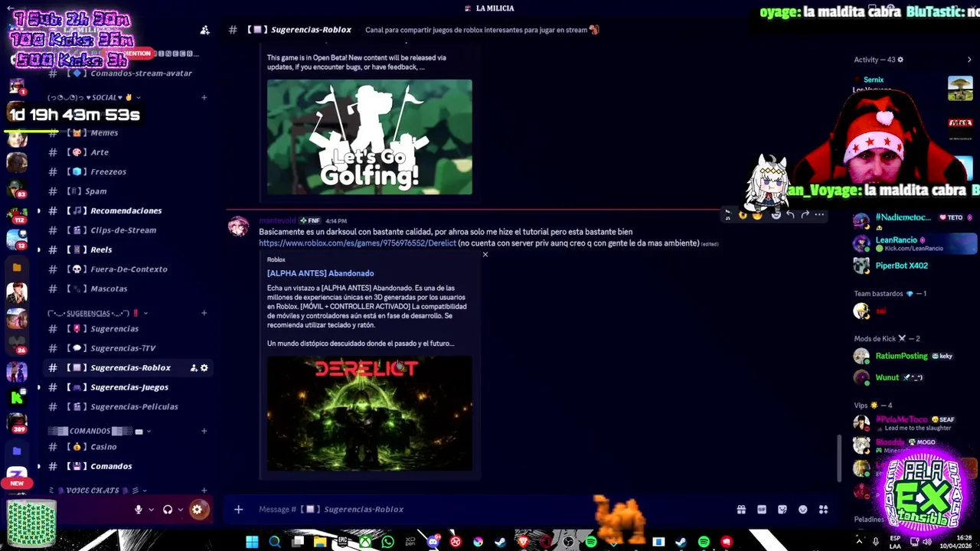This screenshot has width=980, height=551.
Task: Click the message input field
Action: point(490,510)
